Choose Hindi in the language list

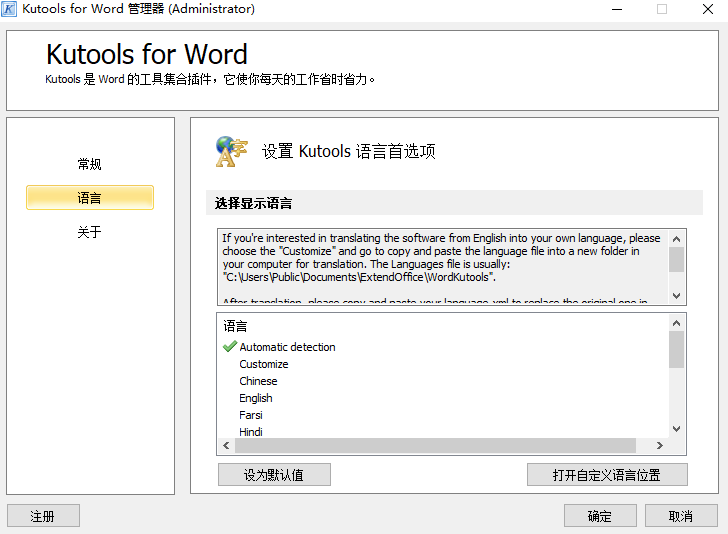(251, 432)
